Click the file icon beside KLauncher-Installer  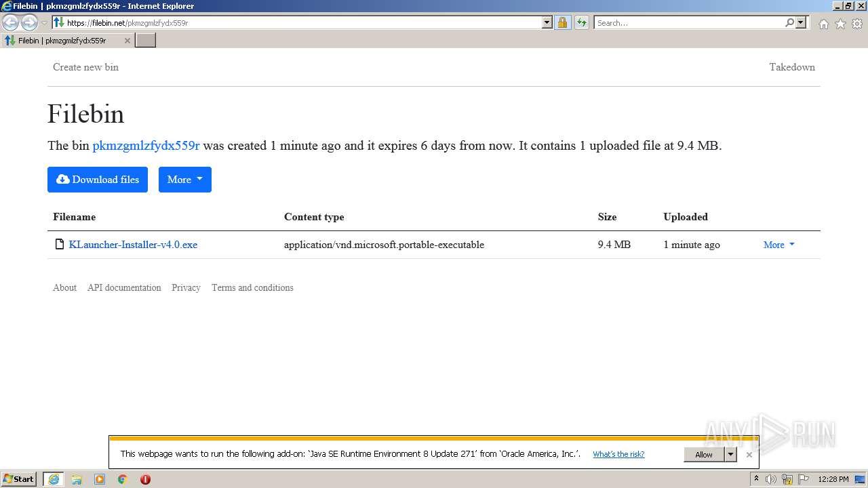click(60, 244)
